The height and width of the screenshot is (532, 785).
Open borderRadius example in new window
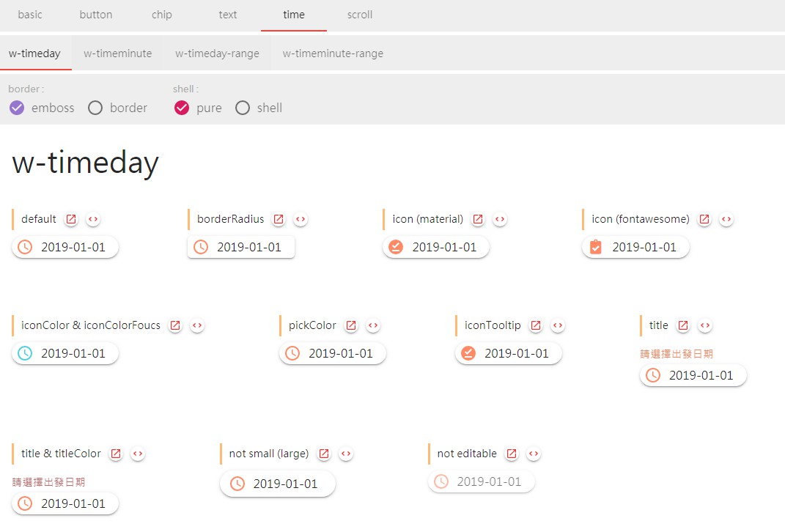(279, 219)
